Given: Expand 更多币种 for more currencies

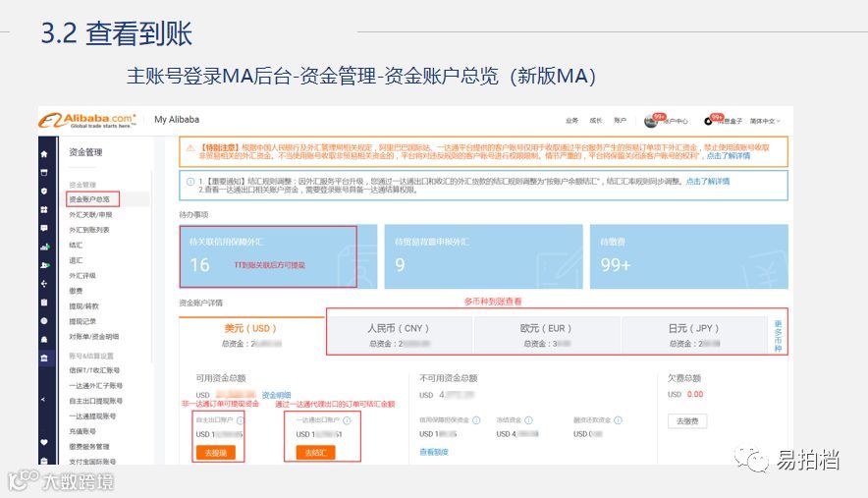Looking at the screenshot, I should pos(778,336).
